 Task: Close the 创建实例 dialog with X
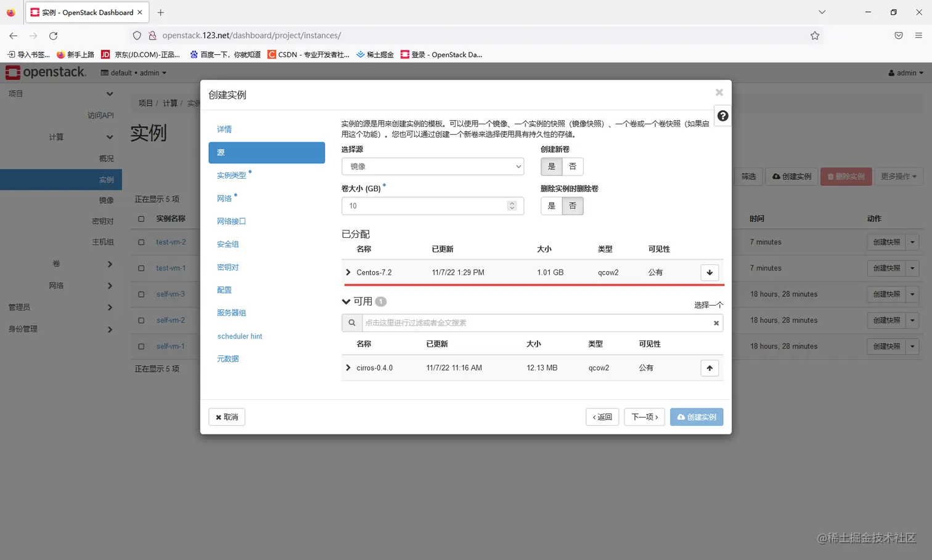tap(719, 92)
